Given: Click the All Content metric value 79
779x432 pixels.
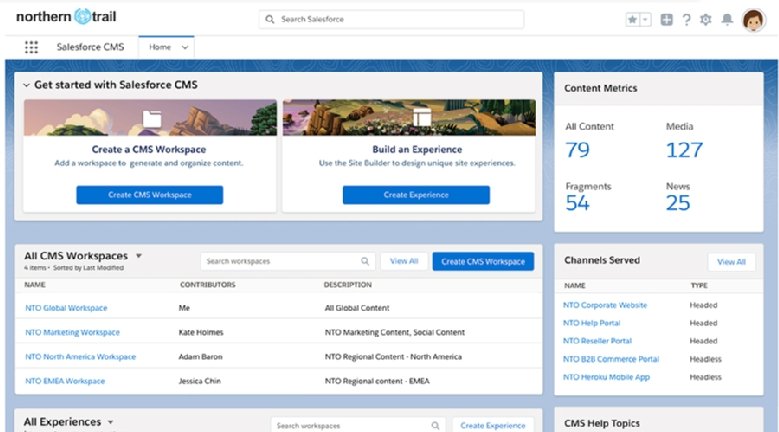Looking at the screenshot, I should coord(577,150).
